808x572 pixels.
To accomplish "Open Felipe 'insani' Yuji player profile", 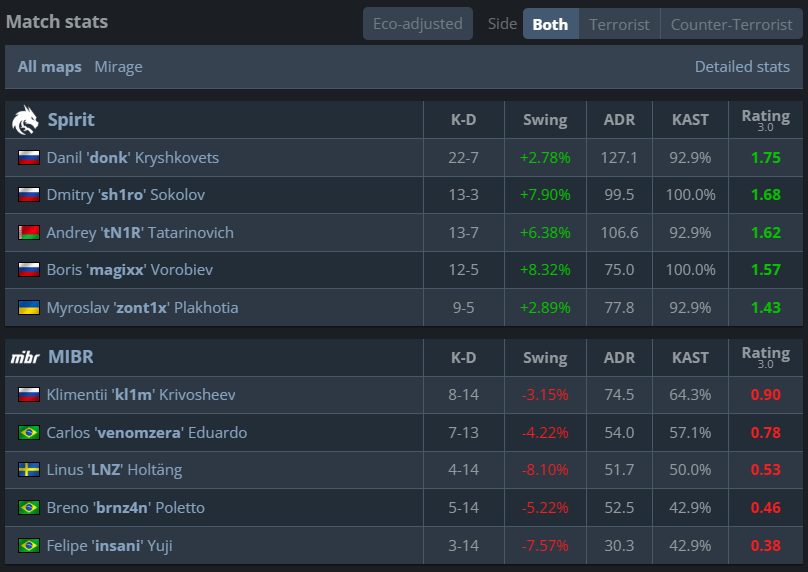I will [109, 545].
